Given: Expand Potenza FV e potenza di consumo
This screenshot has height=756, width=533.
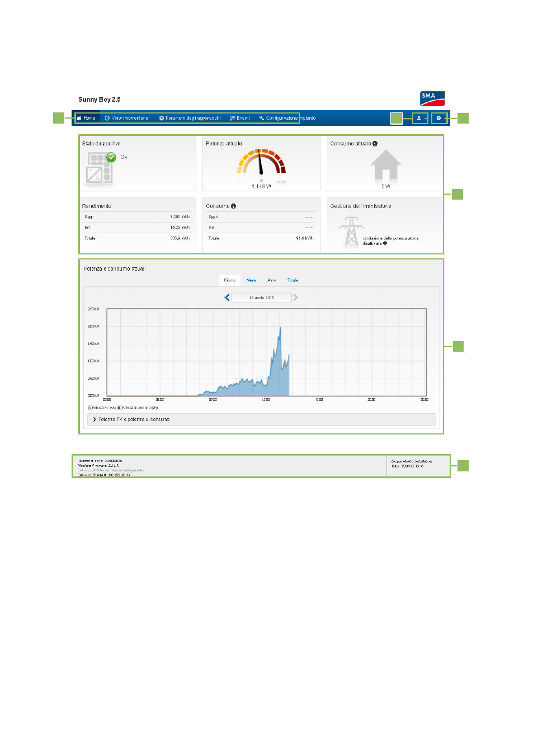Looking at the screenshot, I should click(261, 419).
